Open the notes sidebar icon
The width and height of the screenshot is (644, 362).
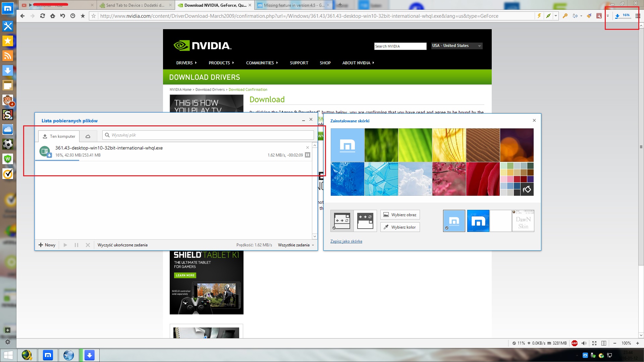[8, 85]
